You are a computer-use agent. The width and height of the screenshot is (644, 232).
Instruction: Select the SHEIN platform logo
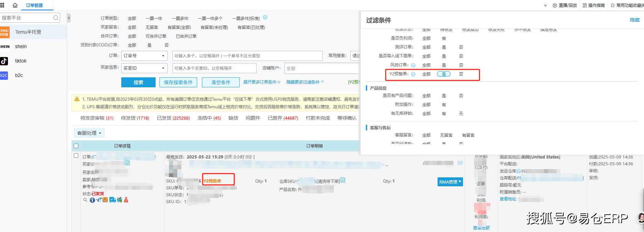[x=5, y=46]
